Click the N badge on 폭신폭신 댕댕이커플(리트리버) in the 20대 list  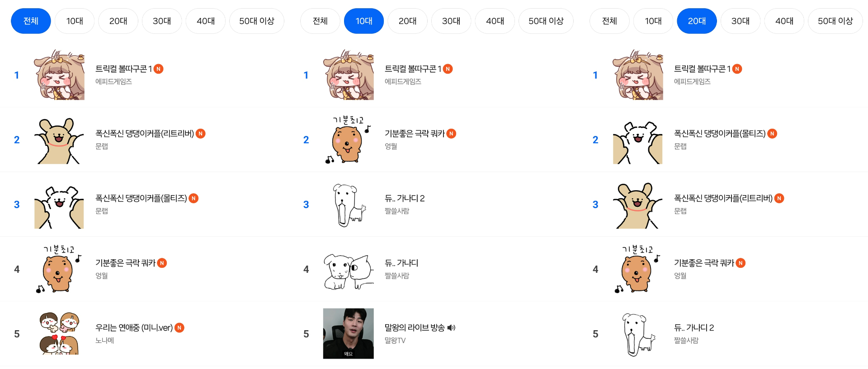(779, 198)
